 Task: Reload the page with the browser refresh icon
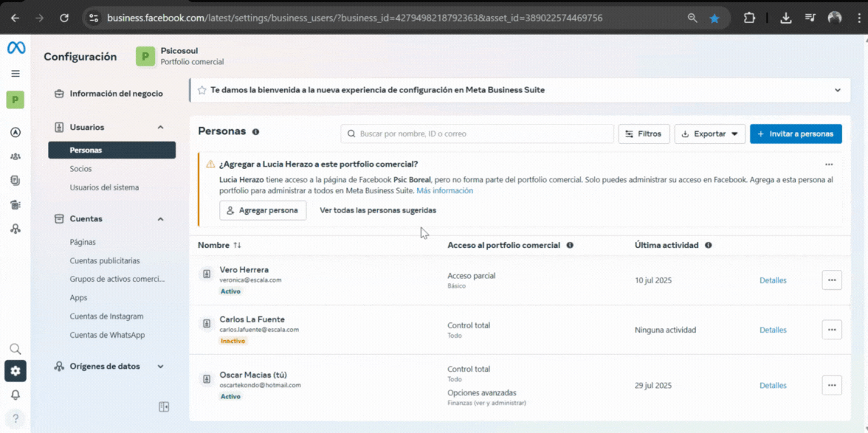tap(64, 18)
